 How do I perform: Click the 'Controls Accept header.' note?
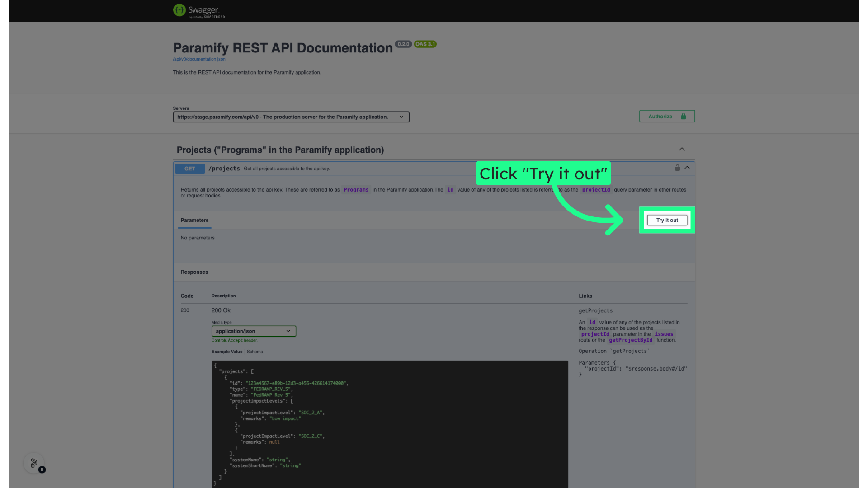click(x=234, y=340)
